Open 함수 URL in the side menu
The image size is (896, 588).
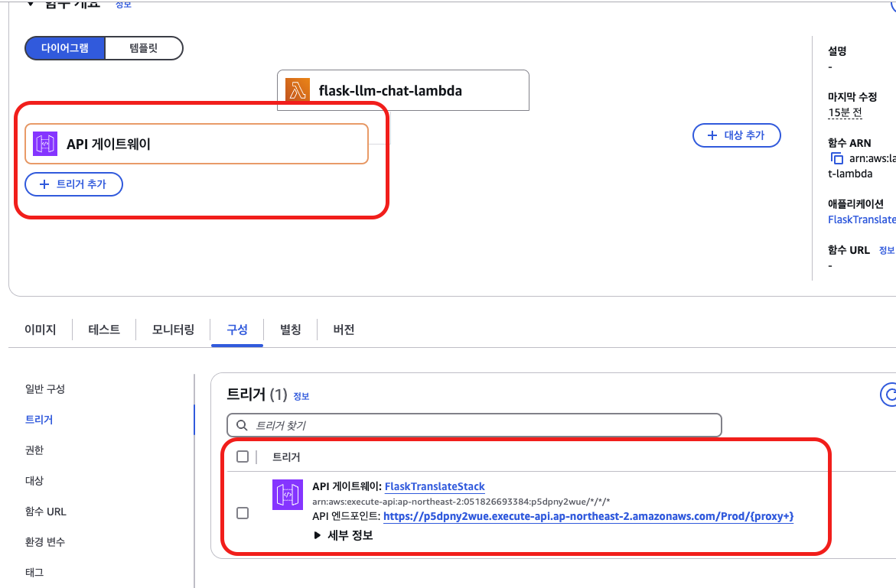pos(46,512)
